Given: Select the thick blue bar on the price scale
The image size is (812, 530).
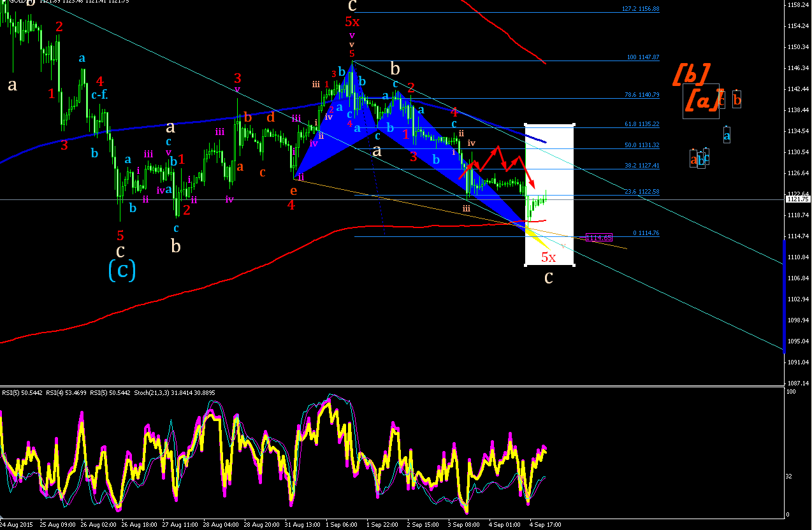Looking at the screenshot, I should pyautogui.click(x=783, y=296).
